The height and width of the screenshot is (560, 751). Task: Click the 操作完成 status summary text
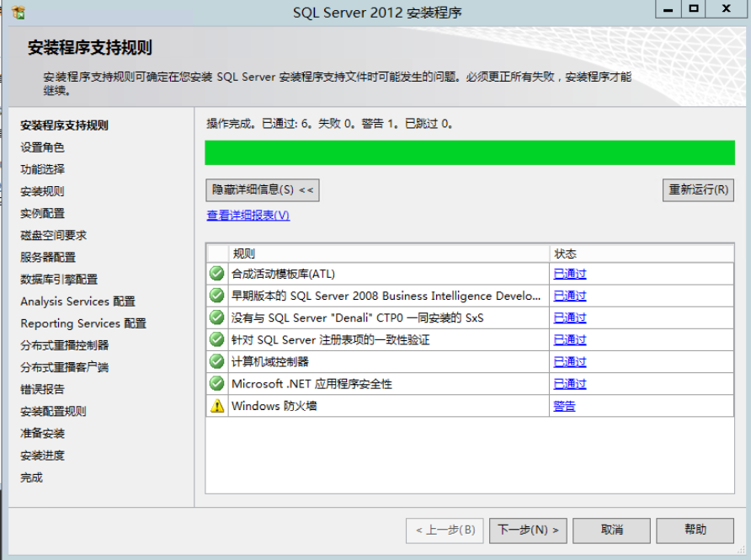[329, 124]
